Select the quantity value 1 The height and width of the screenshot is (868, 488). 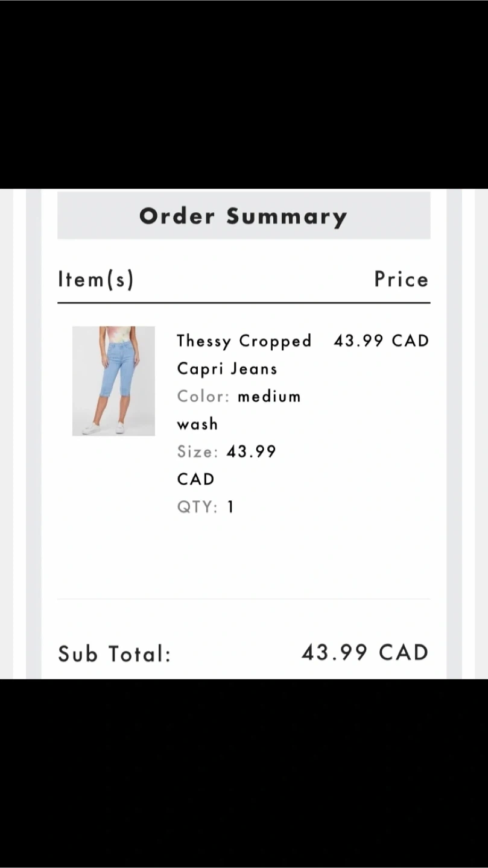click(230, 507)
